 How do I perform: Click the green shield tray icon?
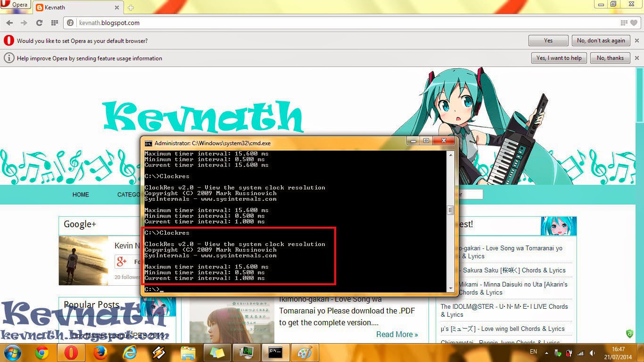tap(558, 353)
